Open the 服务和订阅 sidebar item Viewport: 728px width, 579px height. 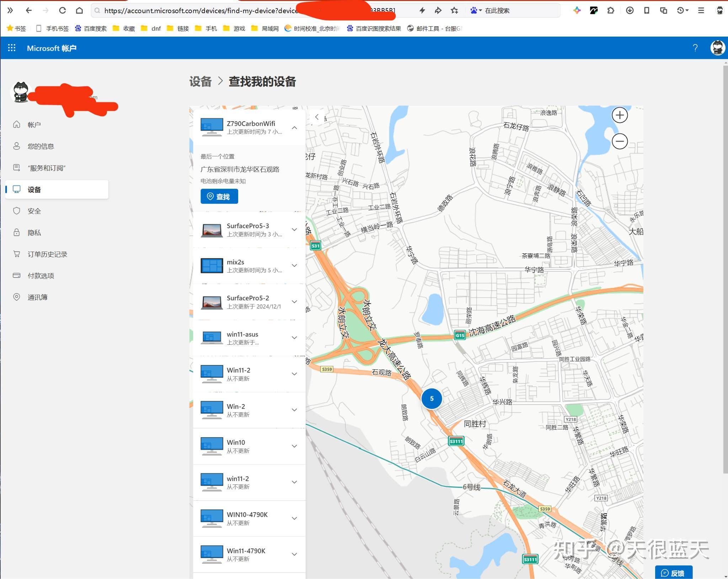[57, 168]
